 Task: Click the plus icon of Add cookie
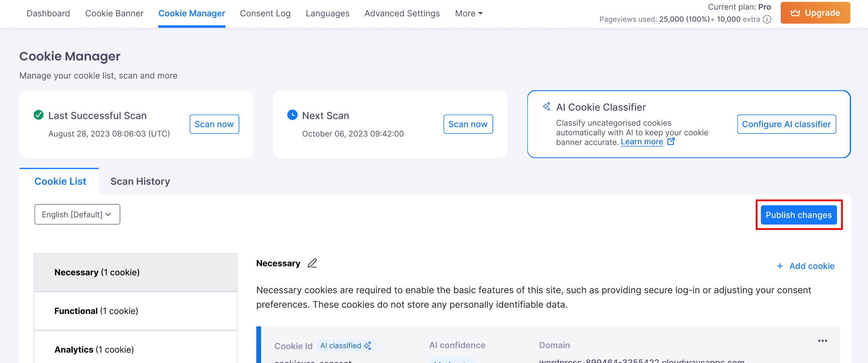[780, 266]
